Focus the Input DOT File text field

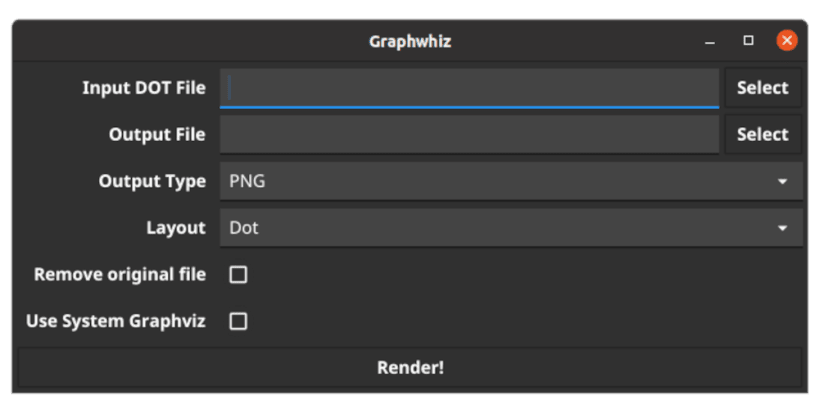pyautogui.click(x=468, y=88)
